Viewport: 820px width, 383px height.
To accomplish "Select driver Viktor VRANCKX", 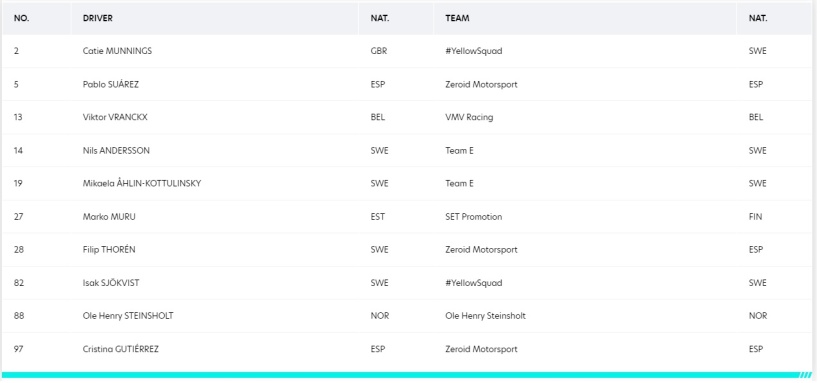I will pyautogui.click(x=115, y=117).
